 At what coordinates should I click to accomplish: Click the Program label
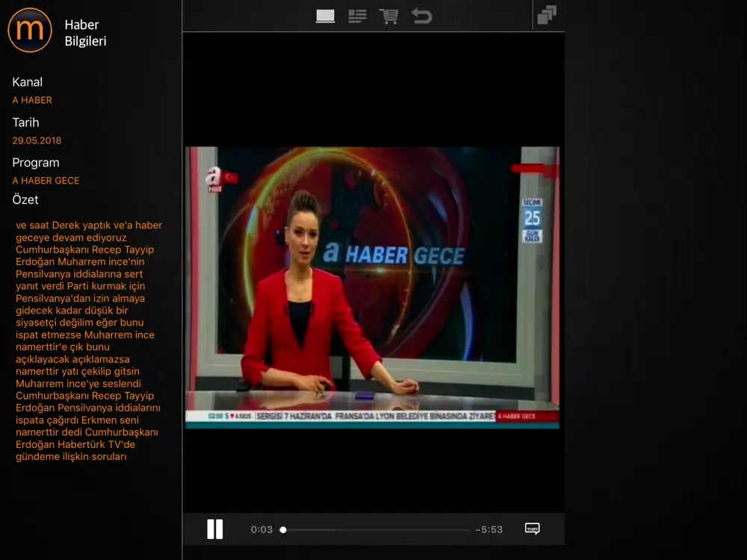(36, 162)
